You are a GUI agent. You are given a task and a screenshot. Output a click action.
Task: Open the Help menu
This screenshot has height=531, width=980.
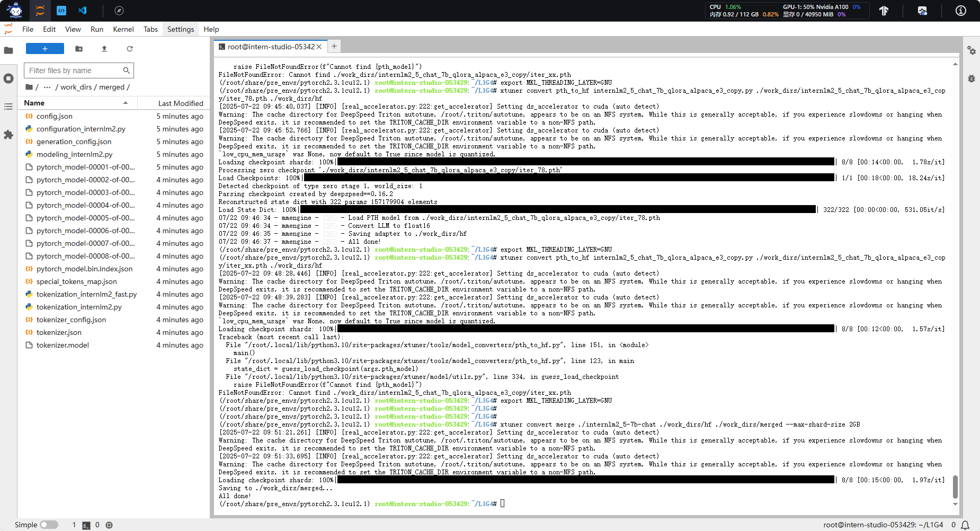pos(211,29)
